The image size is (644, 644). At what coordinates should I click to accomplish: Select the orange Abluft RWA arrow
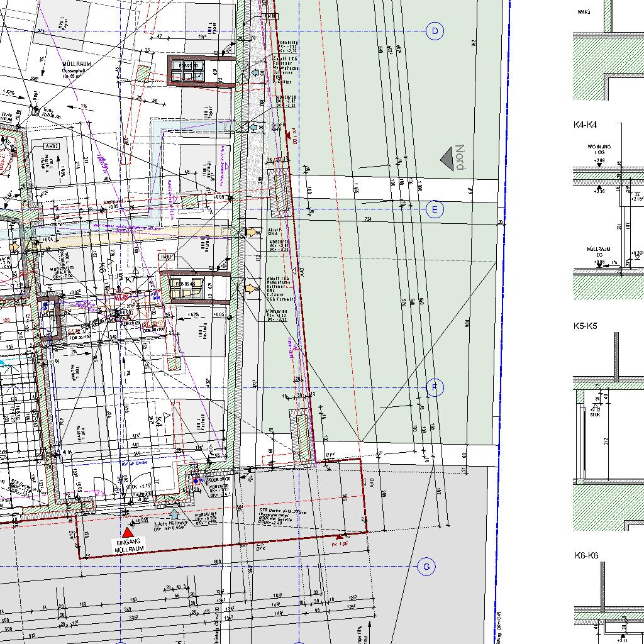(x=252, y=232)
